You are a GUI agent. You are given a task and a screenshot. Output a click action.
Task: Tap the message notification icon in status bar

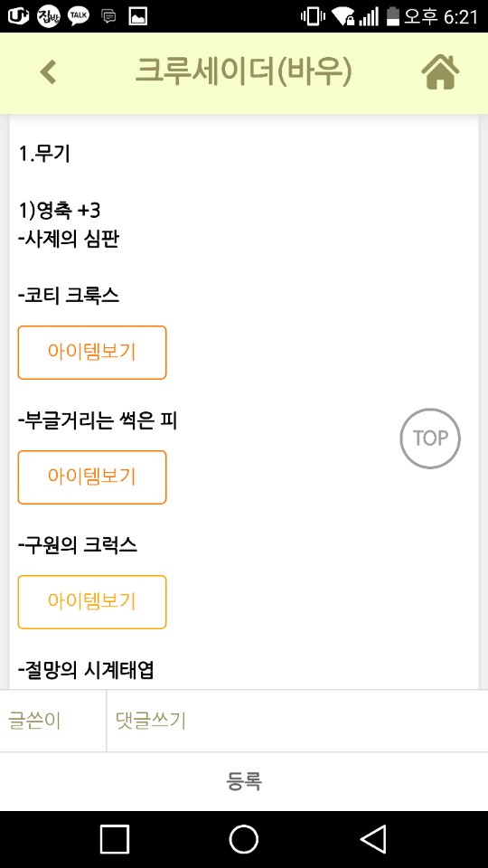108,16
